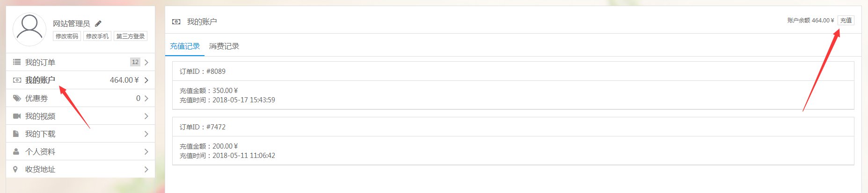Open the 第三方登录 option

(x=131, y=36)
